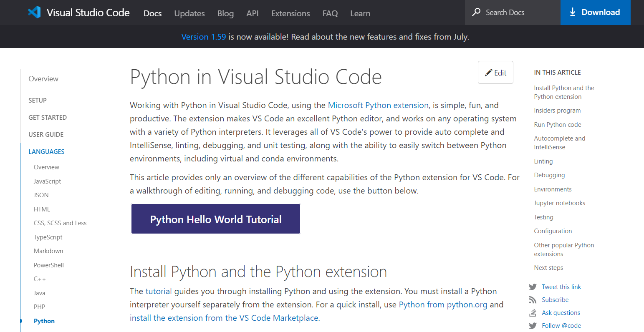Screen dimensions: 644x332
Task: Open the tutorial link in the install section
Action: 159,291
